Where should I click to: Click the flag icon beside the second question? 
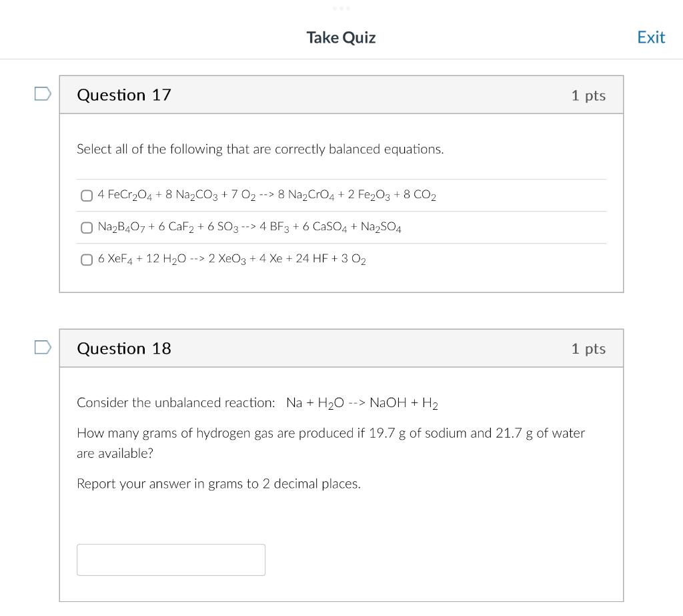[41, 347]
